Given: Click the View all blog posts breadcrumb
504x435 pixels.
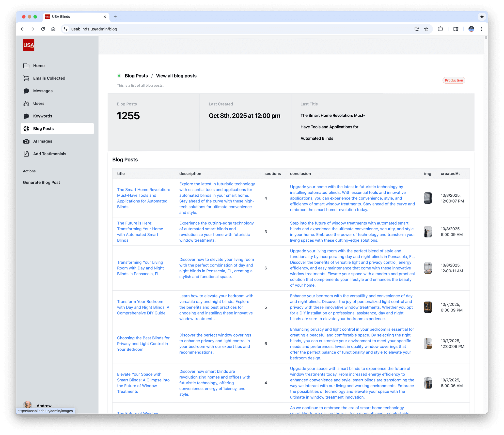Looking at the screenshot, I should pyautogui.click(x=176, y=76).
